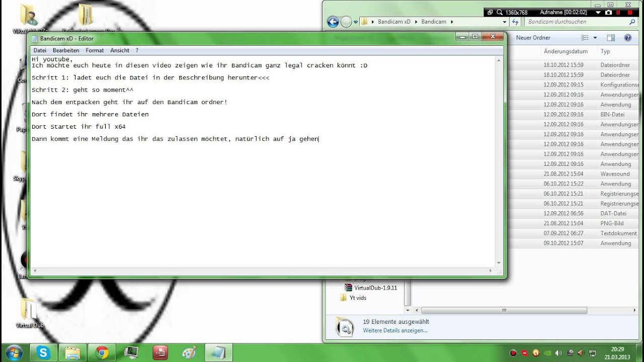This screenshot has width=644, height=362.
Task: Open Google Chrome from the taskbar
Action: (102, 352)
